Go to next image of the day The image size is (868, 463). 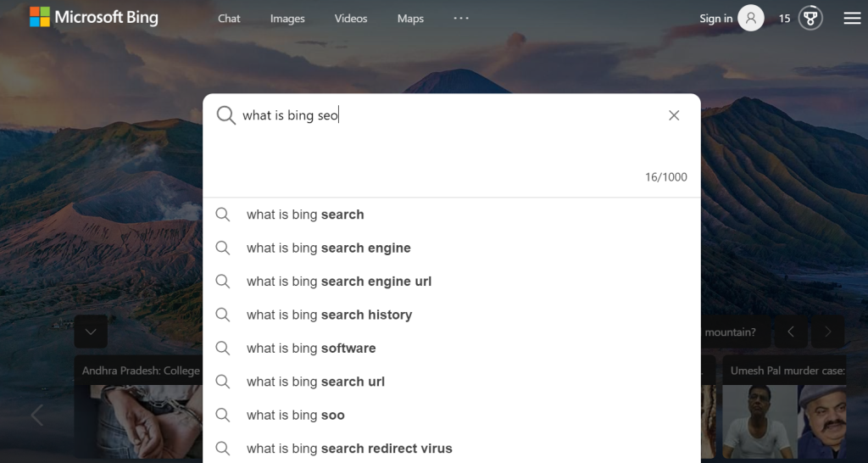click(828, 332)
